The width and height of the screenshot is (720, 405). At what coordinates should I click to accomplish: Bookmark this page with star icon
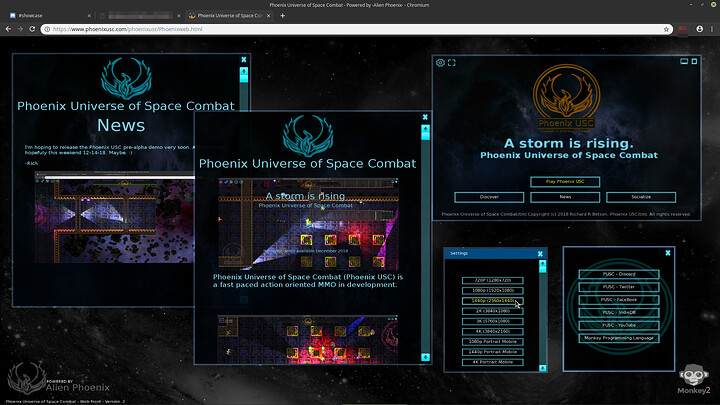pyautogui.click(x=666, y=29)
